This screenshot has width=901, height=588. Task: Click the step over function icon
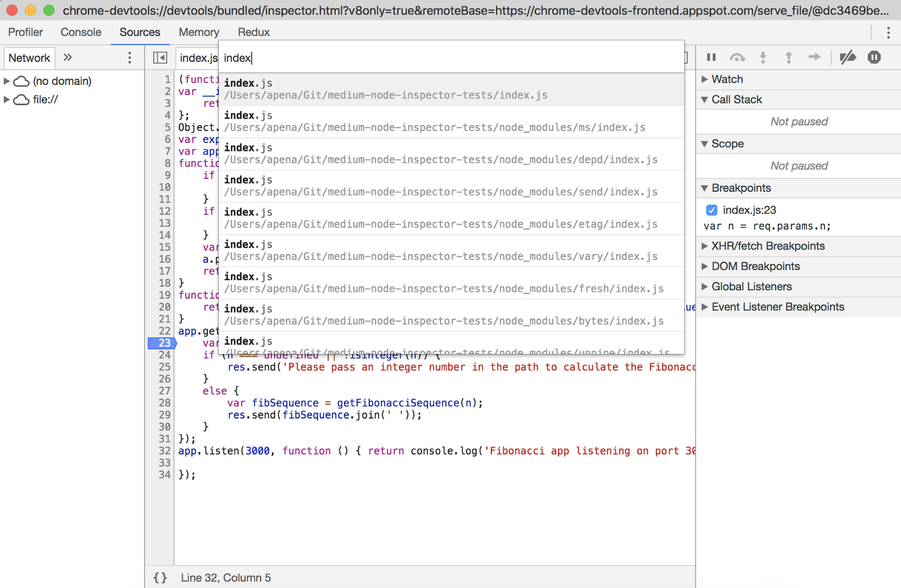[x=737, y=57]
